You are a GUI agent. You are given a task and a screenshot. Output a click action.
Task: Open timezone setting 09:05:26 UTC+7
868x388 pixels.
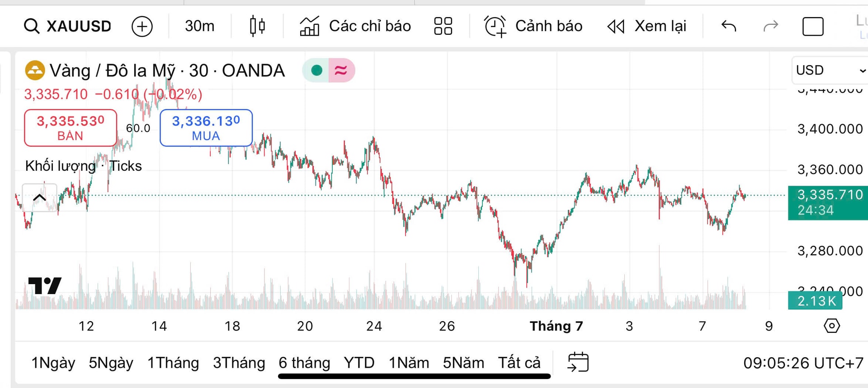click(x=803, y=363)
